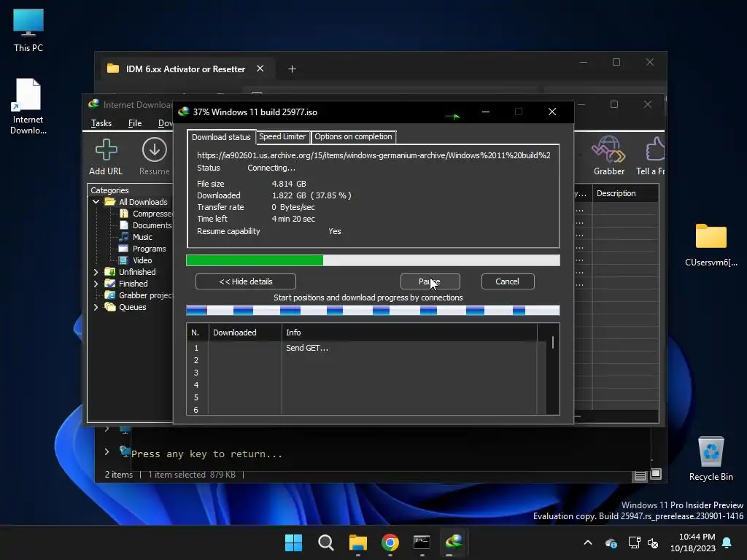This screenshot has width=747, height=560.
Task: Open the terminal icon in the taskbar
Action: coord(422,542)
